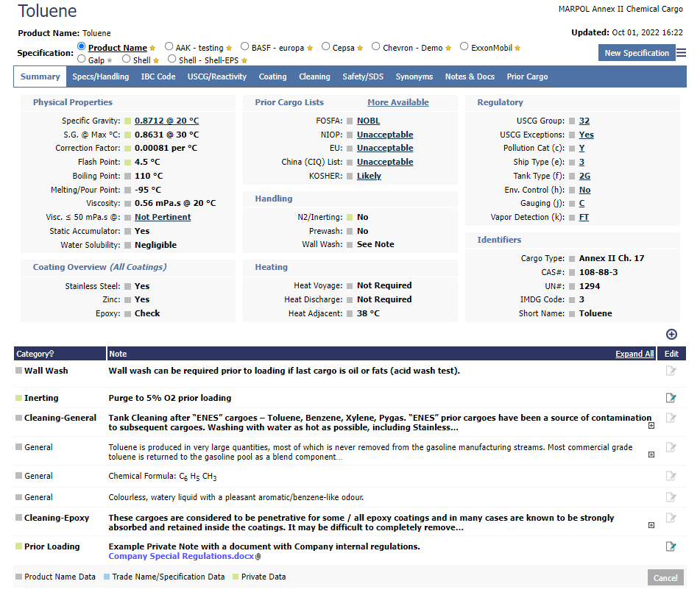Expand the Cleaning-General note

(651, 426)
